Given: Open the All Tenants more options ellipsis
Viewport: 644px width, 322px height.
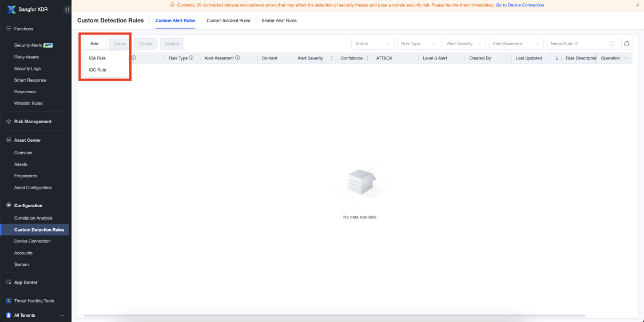Looking at the screenshot, I should pos(62,316).
